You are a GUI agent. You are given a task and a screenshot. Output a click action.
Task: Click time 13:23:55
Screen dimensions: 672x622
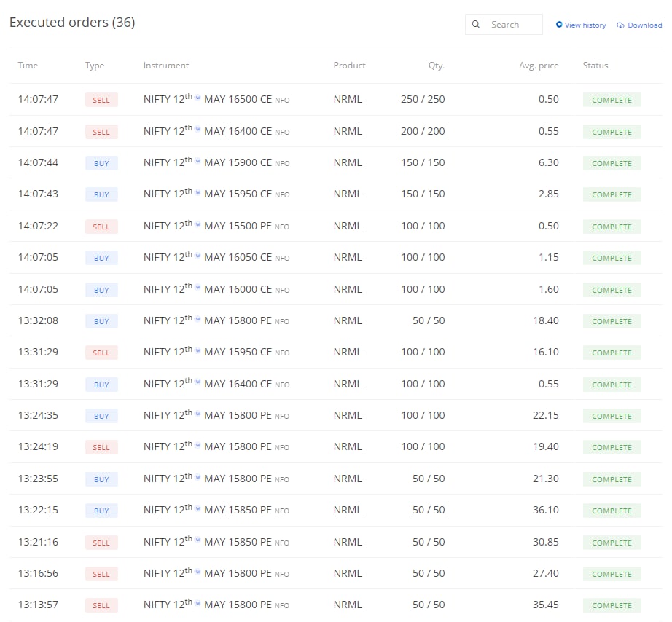tap(38, 479)
